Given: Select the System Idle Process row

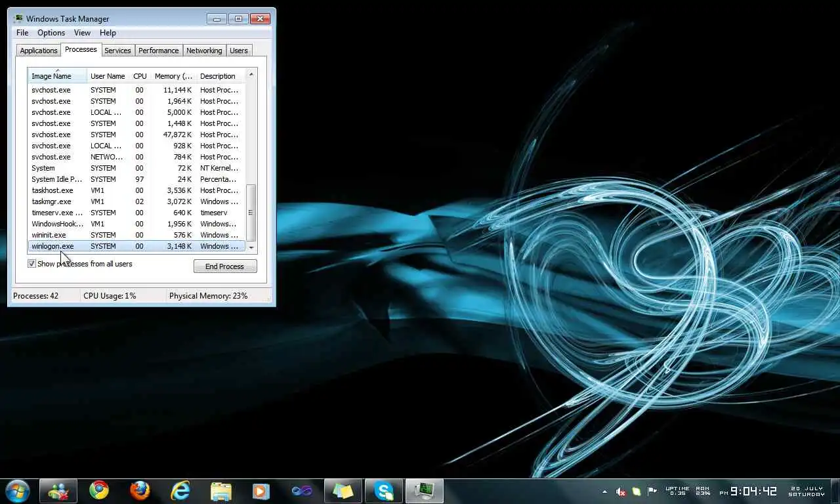Looking at the screenshot, I should (x=136, y=179).
